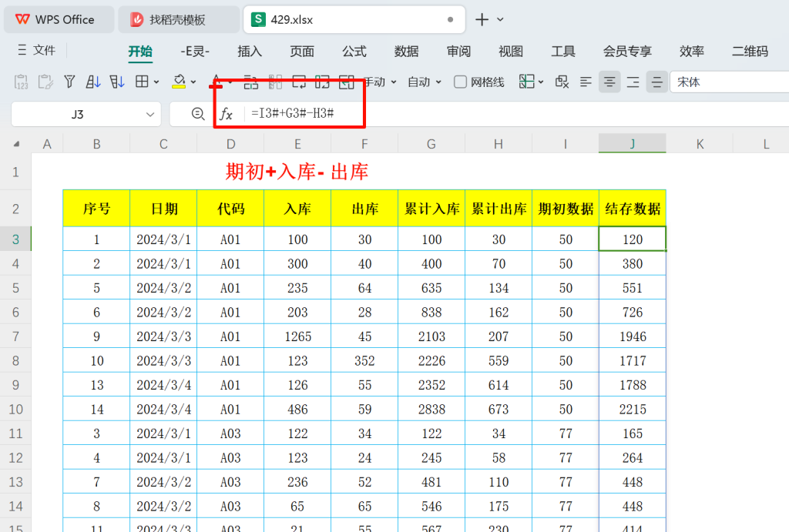Select row 7 header
The width and height of the screenshot is (789, 532).
click(15, 336)
